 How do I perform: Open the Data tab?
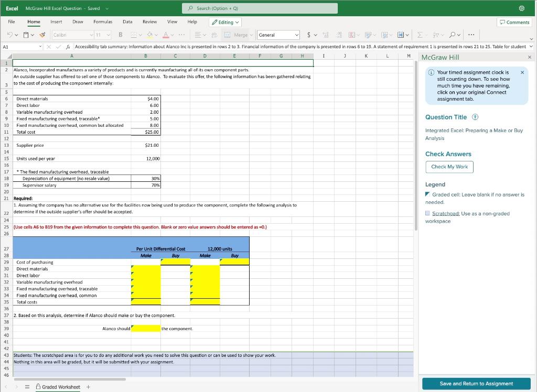(x=127, y=21)
